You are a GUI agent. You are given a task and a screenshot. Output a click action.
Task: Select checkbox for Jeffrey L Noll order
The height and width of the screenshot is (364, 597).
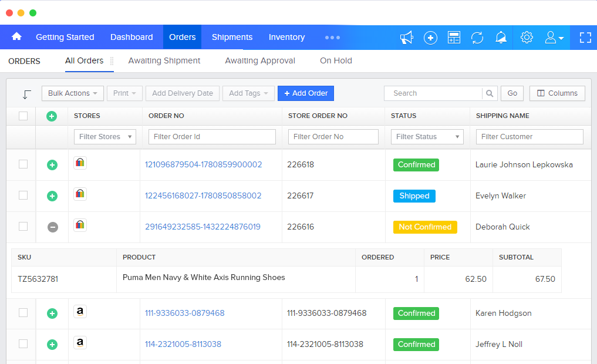point(23,344)
